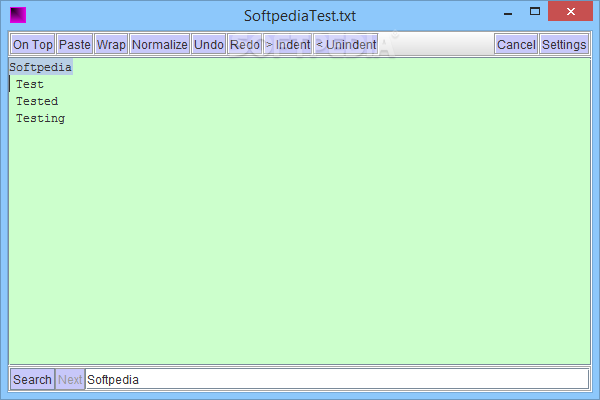600x400 pixels.
Task: Click the Normalize button
Action: click(160, 44)
